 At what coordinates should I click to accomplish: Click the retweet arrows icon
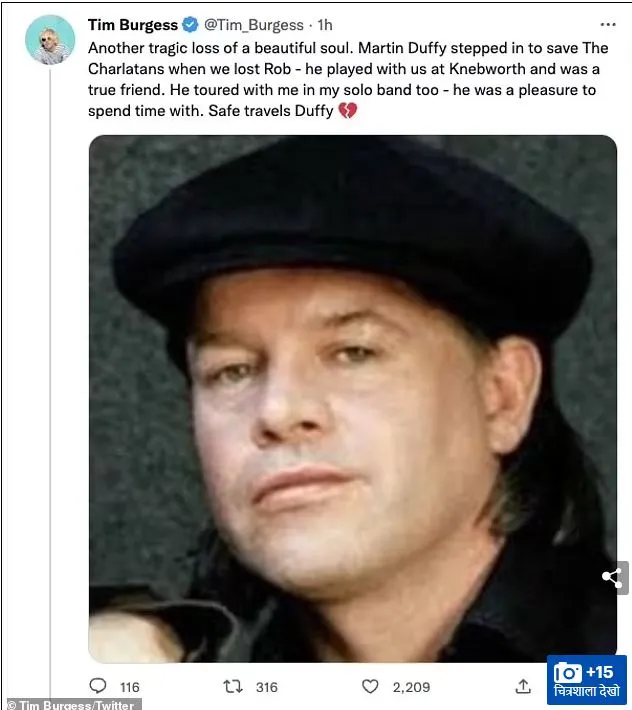click(x=233, y=686)
